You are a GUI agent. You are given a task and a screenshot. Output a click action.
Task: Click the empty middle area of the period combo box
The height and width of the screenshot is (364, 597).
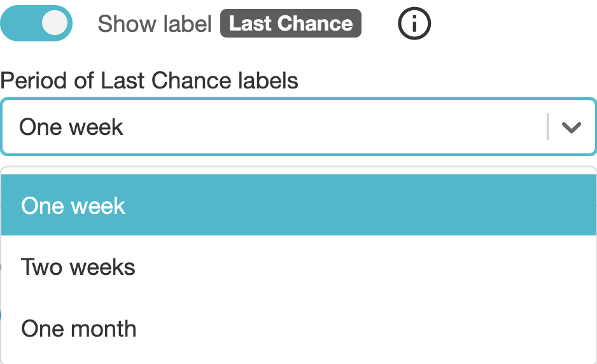tap(331, 127)
